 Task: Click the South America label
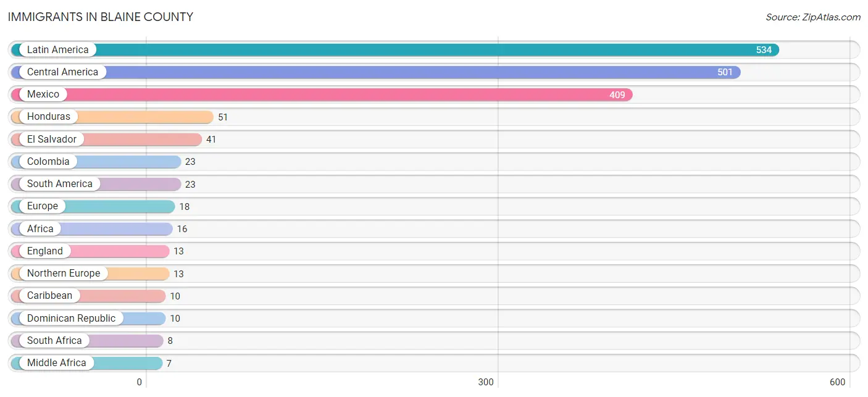59,183
